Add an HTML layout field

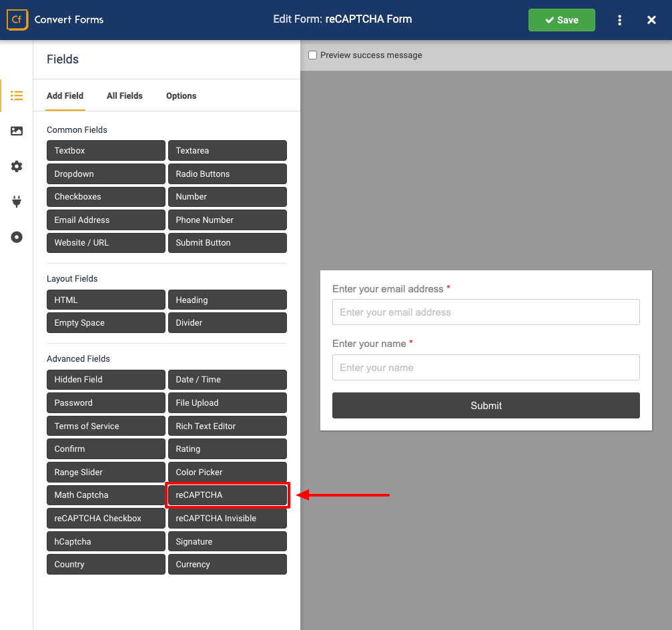coord(106,300)
